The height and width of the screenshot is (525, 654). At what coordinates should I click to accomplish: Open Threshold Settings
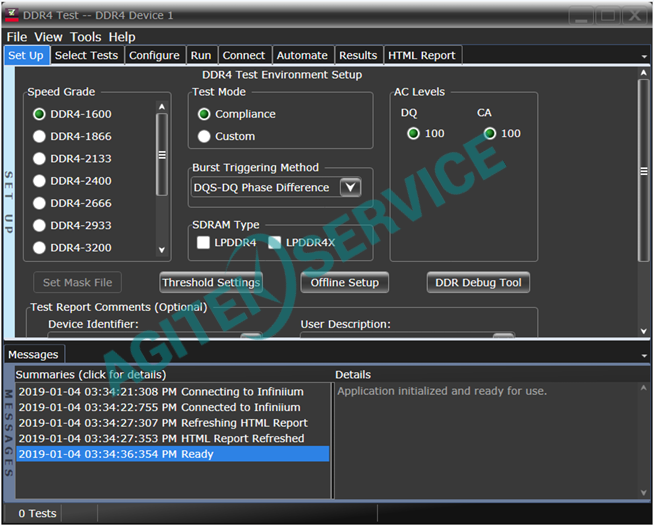[x=211, y=282]
